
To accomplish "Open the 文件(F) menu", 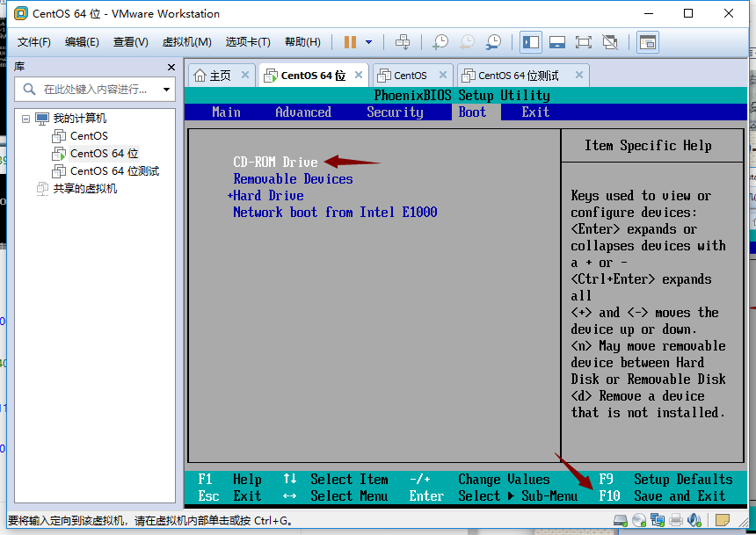I will pos(33,42).
